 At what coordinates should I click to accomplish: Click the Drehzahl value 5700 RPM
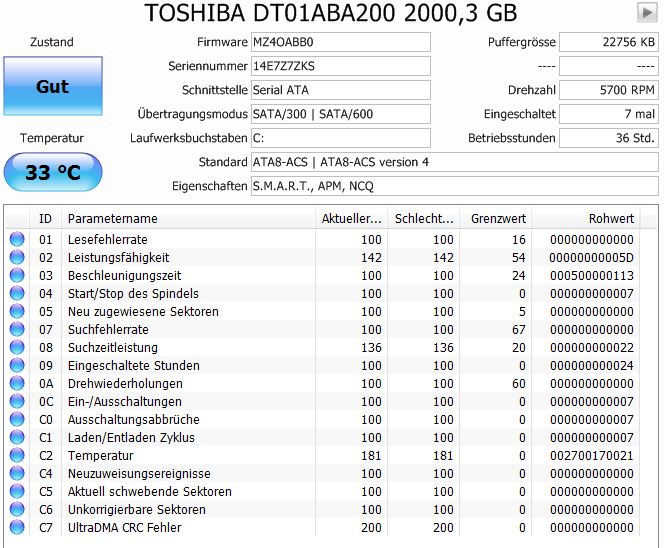(x=609, y=90)
